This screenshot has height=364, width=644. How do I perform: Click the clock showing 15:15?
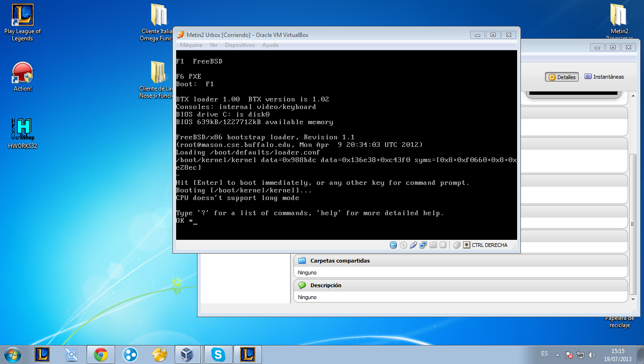617,351
